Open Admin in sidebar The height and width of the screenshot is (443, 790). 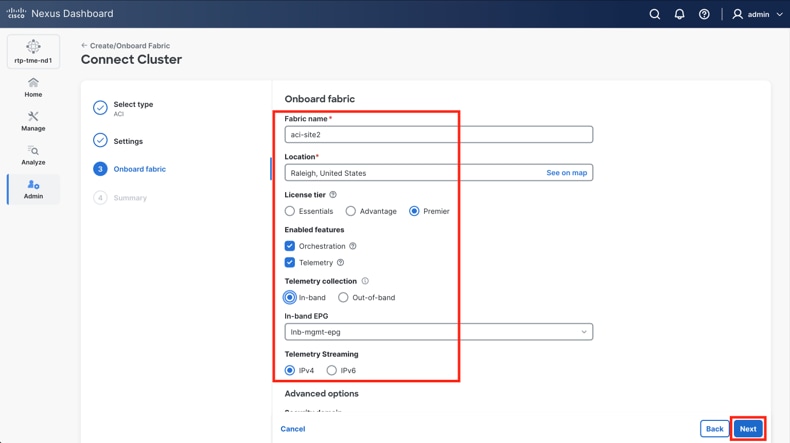click(33, 189)
